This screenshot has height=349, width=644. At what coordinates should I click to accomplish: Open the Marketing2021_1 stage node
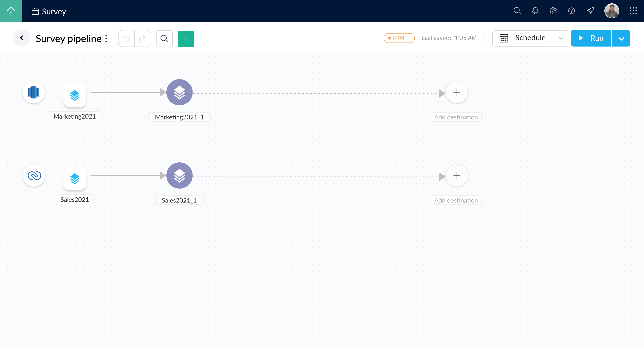click(179, 92)
